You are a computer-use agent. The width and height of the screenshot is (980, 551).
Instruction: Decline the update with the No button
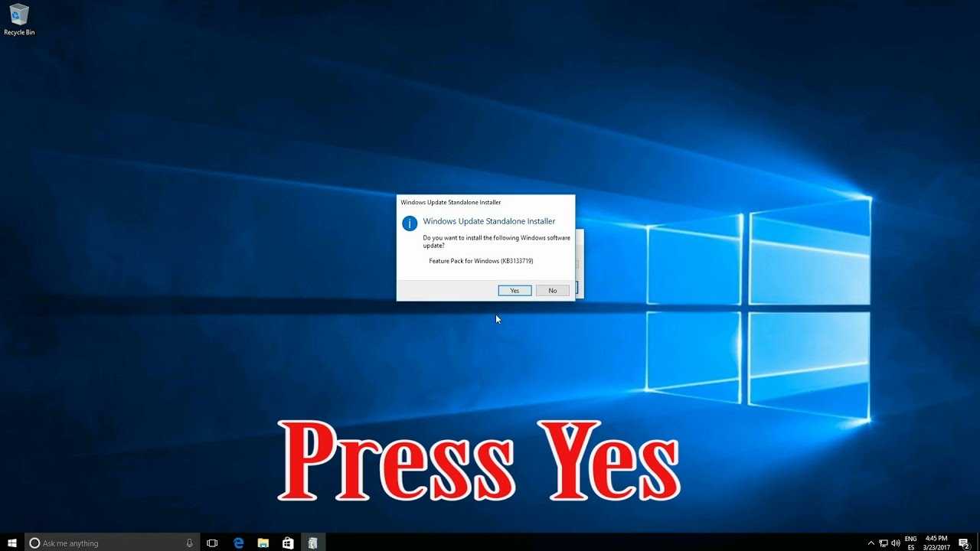coord(553,291)
